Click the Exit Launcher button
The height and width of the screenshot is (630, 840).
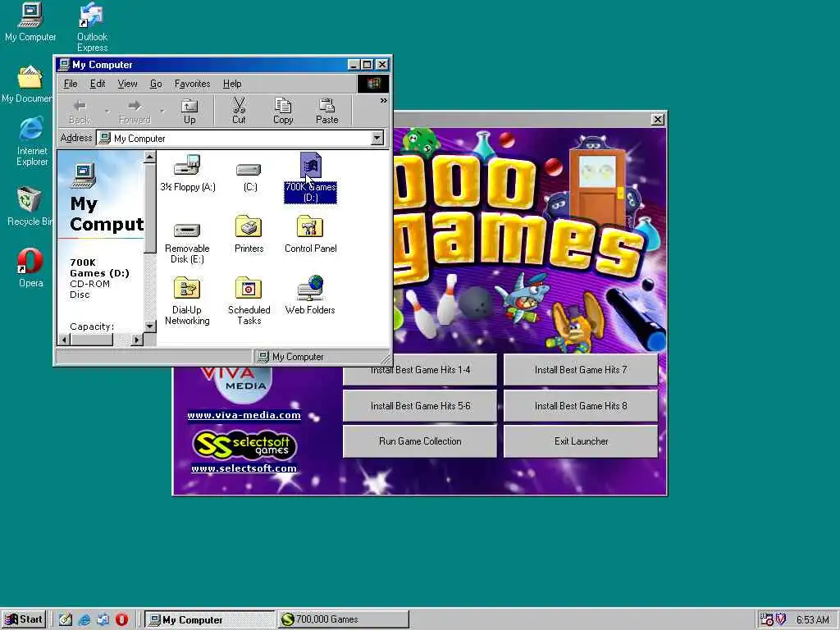581,441
